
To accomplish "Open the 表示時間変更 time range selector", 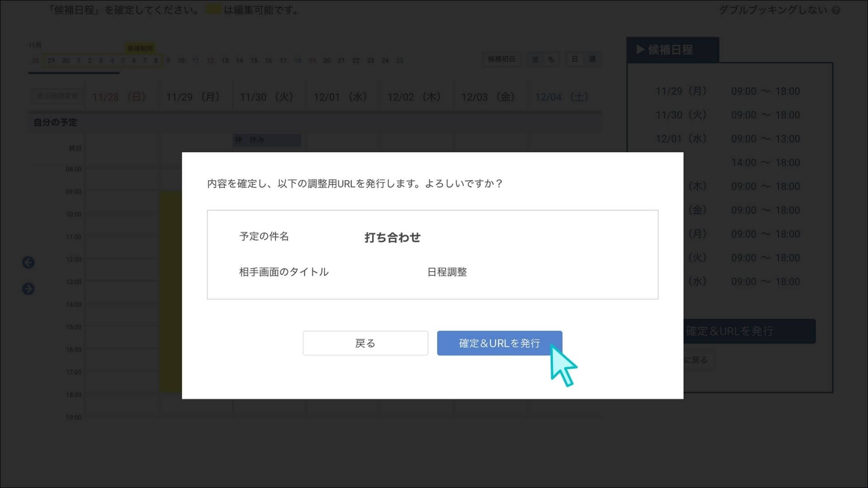I will point(56,96).
